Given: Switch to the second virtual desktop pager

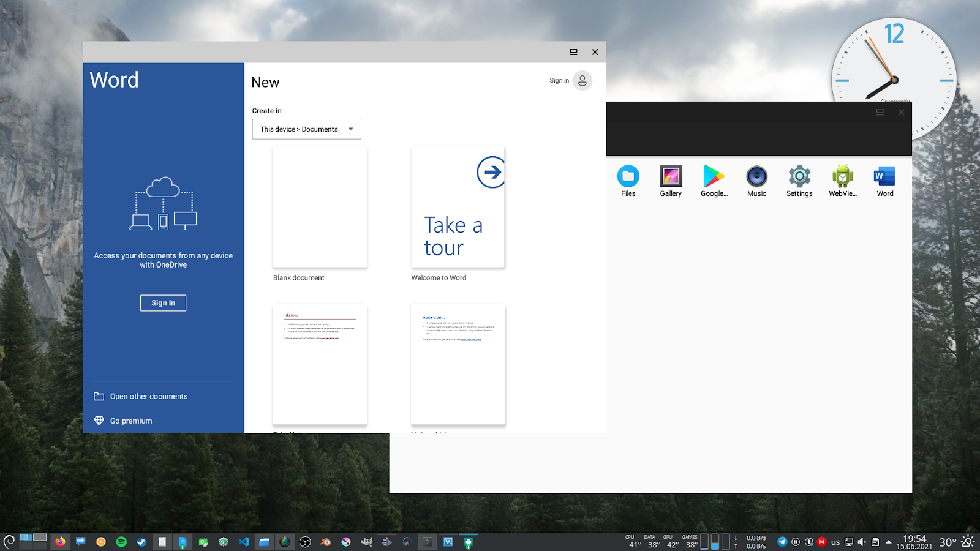Looking at the screenshot, I should 40,538.
